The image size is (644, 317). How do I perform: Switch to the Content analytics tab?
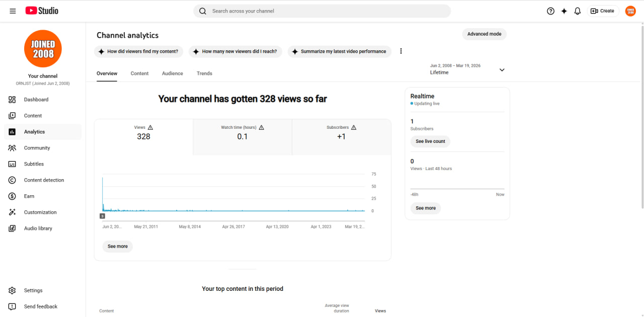click(139, 73)
